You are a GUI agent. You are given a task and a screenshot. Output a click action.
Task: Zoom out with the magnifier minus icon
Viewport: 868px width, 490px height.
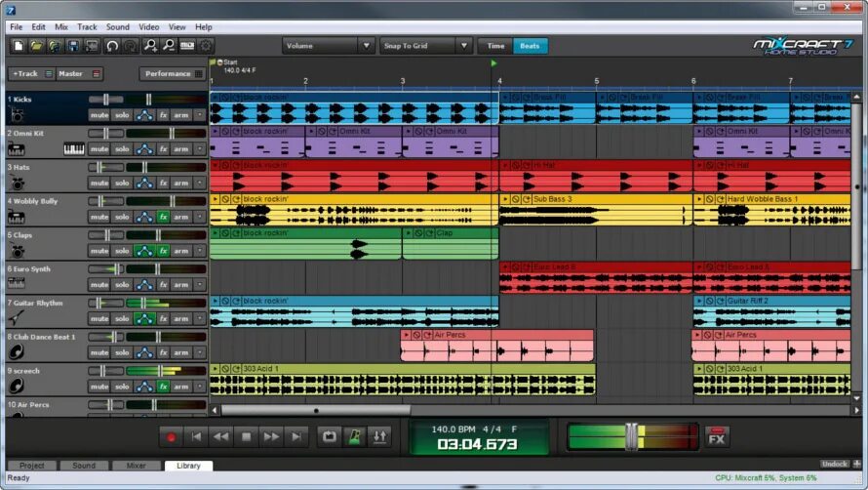pos(169,46)
